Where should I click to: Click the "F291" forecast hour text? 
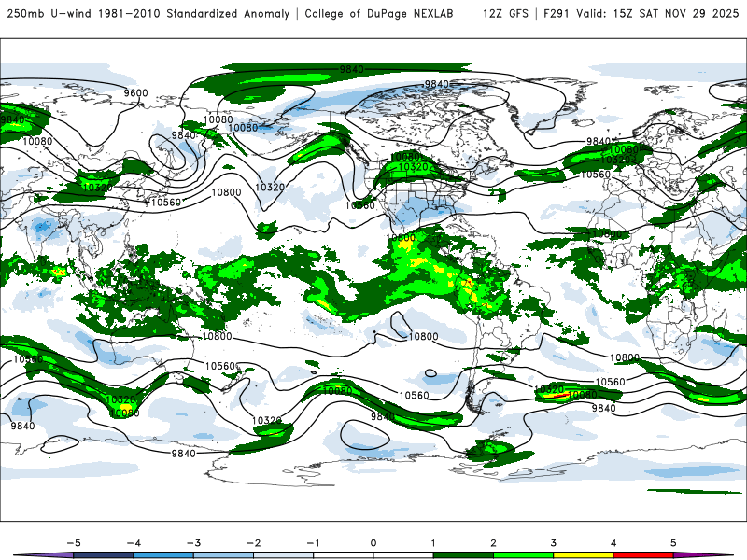[x=556, y=14]
